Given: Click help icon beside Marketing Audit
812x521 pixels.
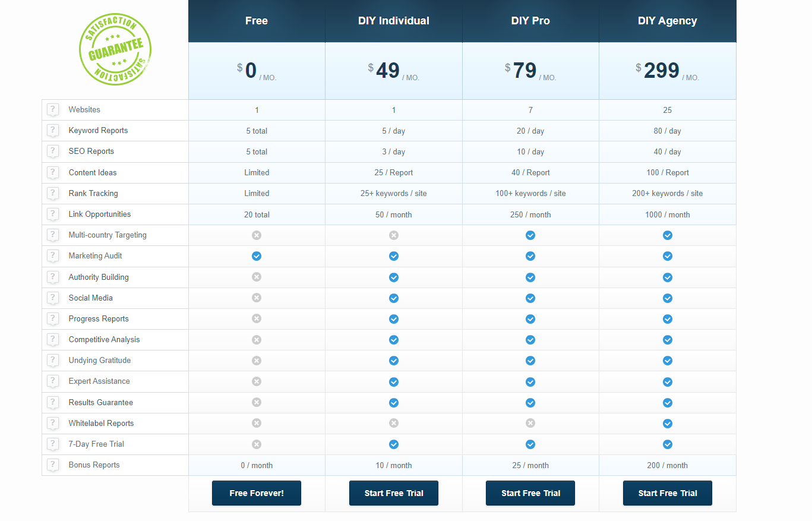Looking at the screenshot, I should click(x=53, y=256).
